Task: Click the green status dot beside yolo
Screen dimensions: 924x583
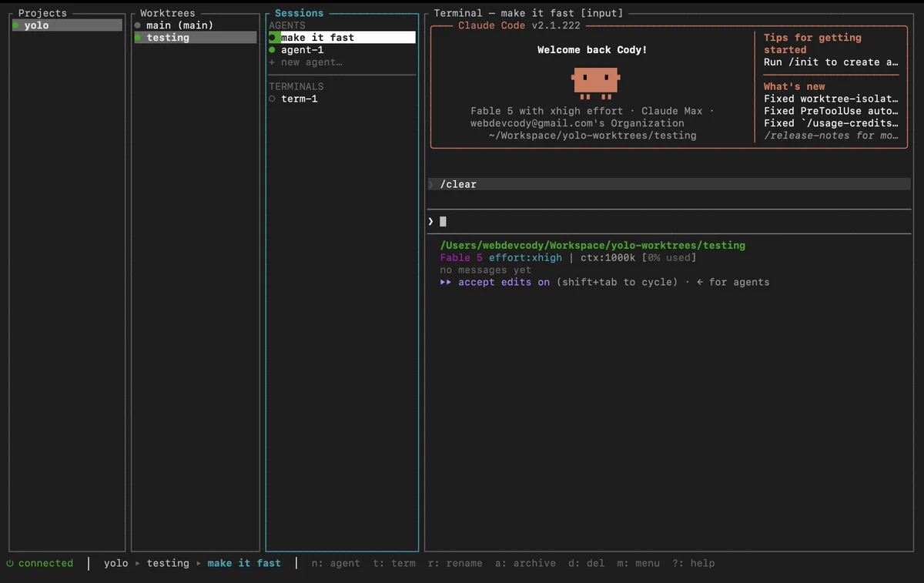Action: point(15,25)
